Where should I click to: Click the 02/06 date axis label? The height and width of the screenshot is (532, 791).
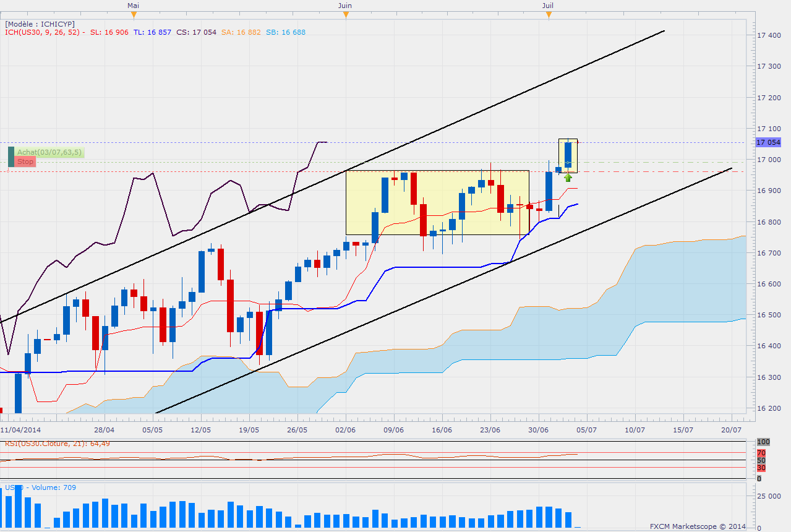pos(346,429)
